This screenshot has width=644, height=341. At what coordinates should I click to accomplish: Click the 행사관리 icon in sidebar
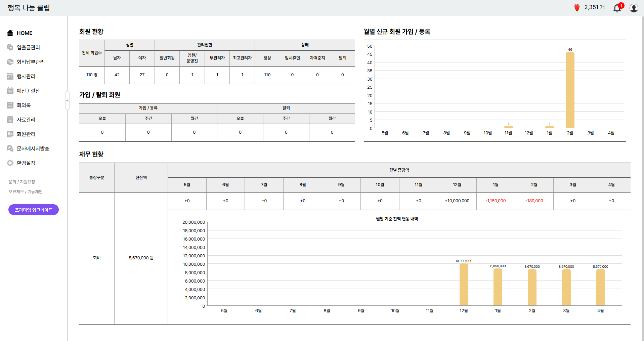click(x=10, y=76)
